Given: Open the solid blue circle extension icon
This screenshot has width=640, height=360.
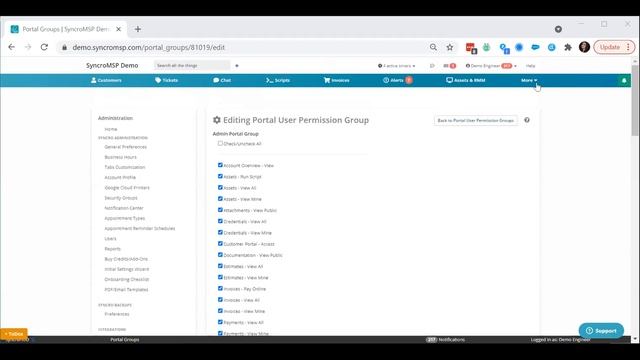Looking at the screenshot, I should pos(519,47).
